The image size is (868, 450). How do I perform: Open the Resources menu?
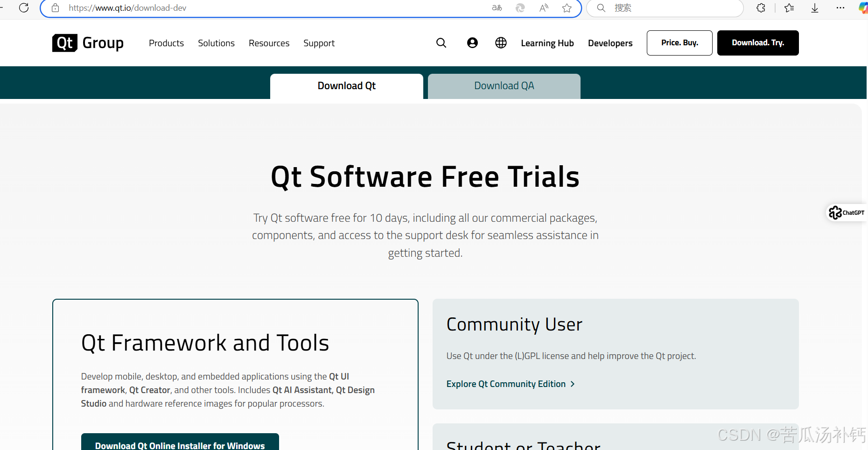click(x=269, y=43)
